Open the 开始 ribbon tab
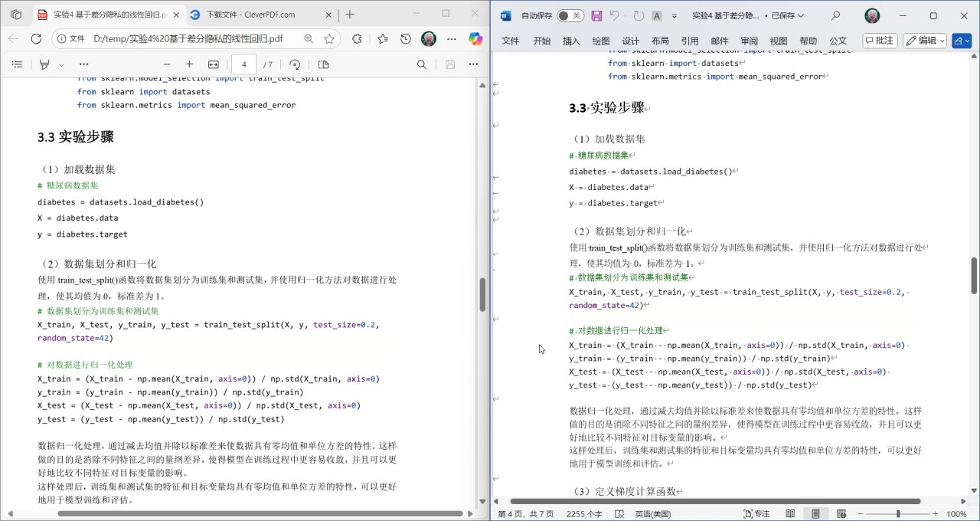The height and width of the screenshot is (521, 980). pyautogui.click(x=542, y=41)
